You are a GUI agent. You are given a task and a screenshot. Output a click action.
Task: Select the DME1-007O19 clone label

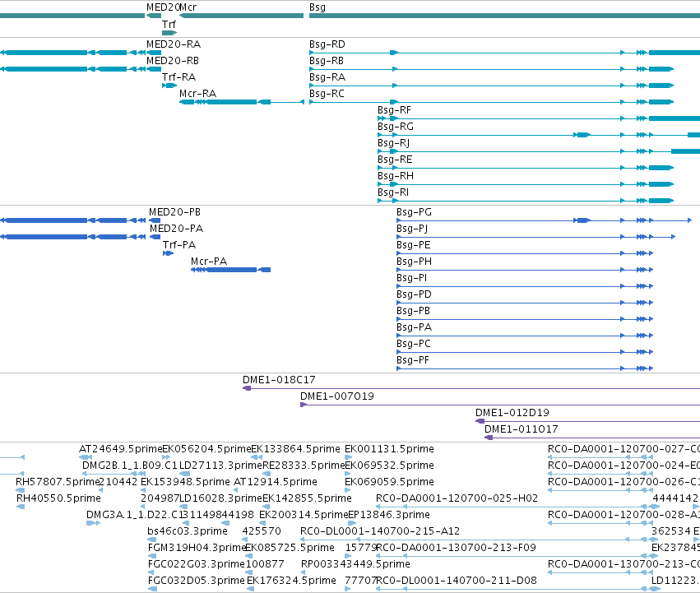pos(337,396)
